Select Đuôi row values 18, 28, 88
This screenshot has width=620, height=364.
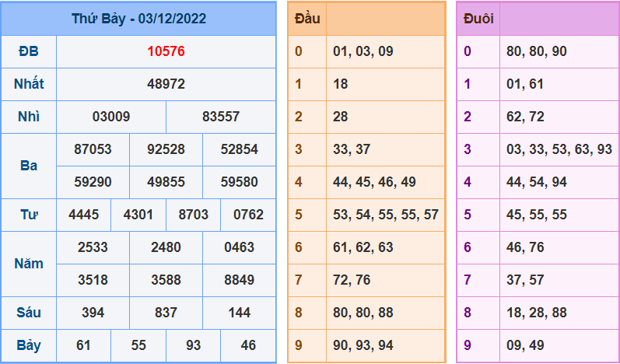coord(537,313)
